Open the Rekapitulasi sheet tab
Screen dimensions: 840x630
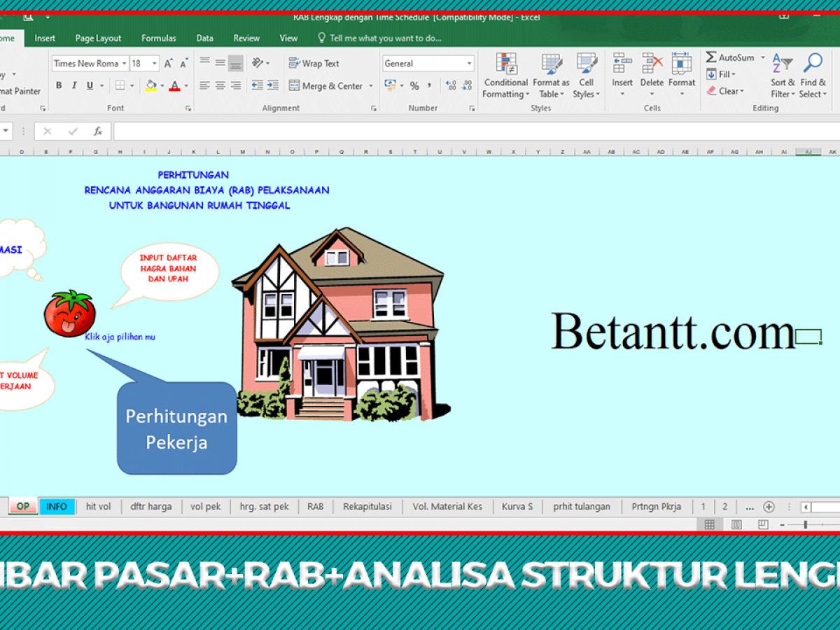367,507
